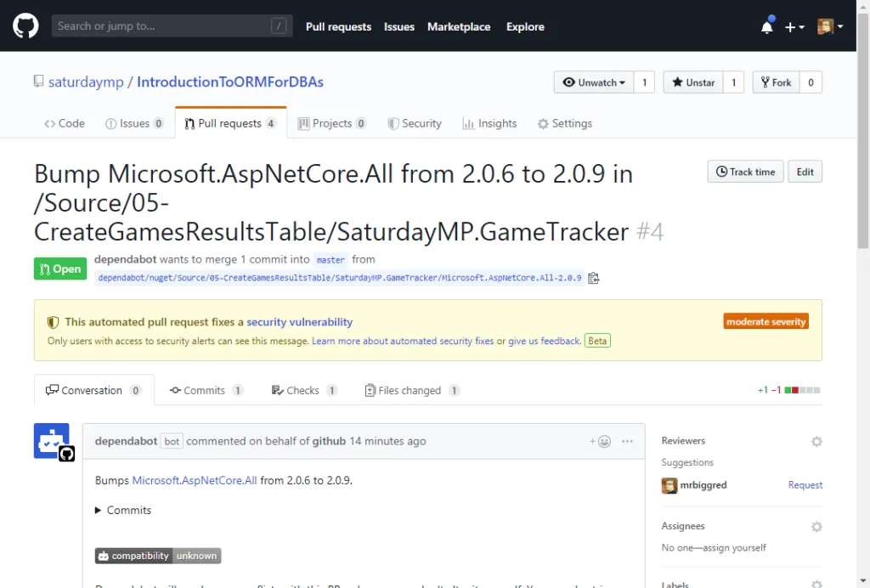Screen dimensions: 870x588
Task: Open notifications bell
Action: coord(767,26)
